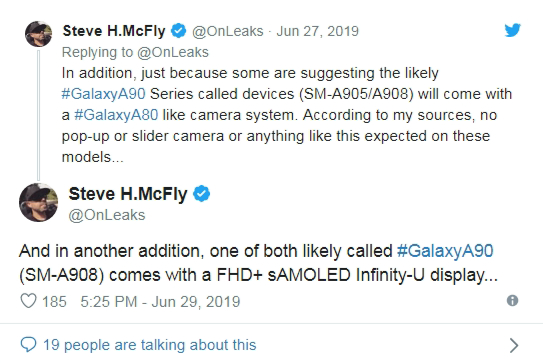Click verified badge on first tweet
The height and width of the screenshot is (363, 543).
pos(179,31)
